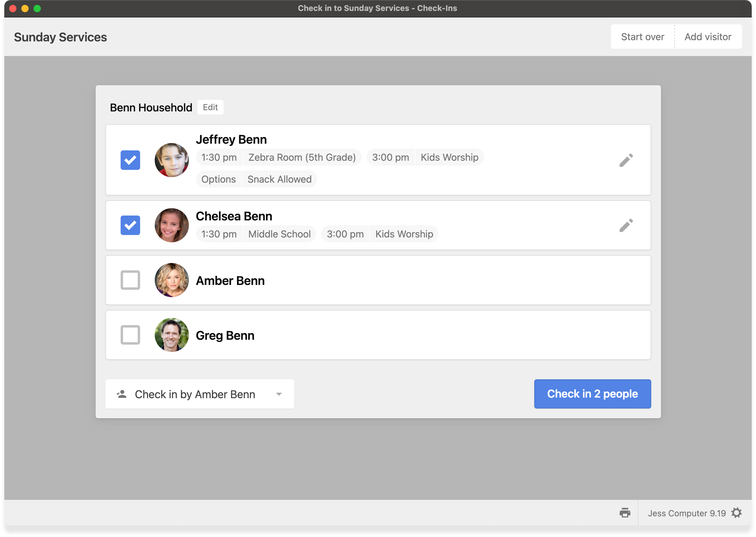Viewport: 756px width, 537px height.
Task: Deselect Chelsea Benn for check-in
Action: point(130,225)
